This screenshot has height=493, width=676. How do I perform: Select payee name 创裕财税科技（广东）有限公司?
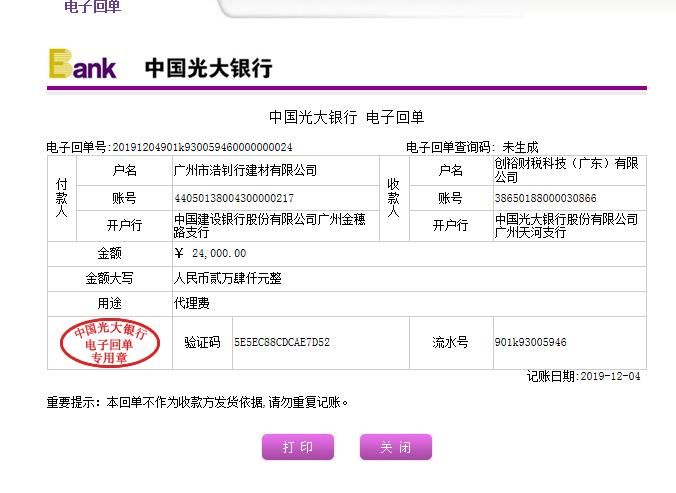566,170
